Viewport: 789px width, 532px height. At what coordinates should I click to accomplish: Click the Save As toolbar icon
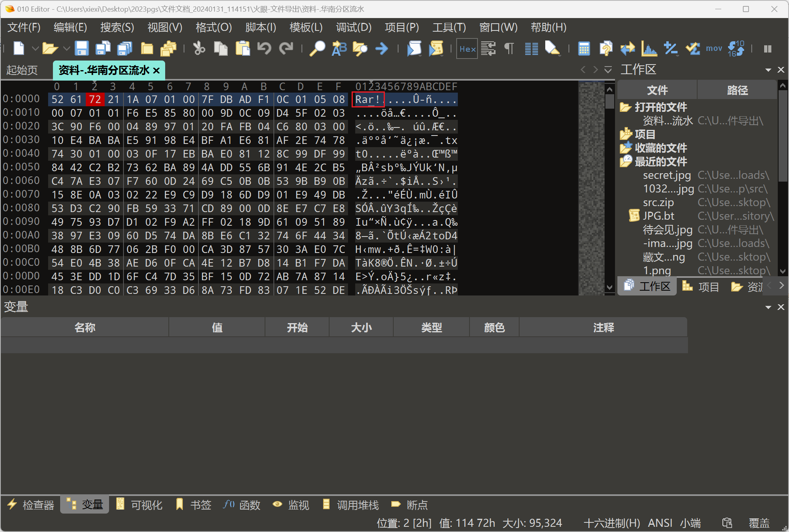pyautogui.click(x=103, y=49)
